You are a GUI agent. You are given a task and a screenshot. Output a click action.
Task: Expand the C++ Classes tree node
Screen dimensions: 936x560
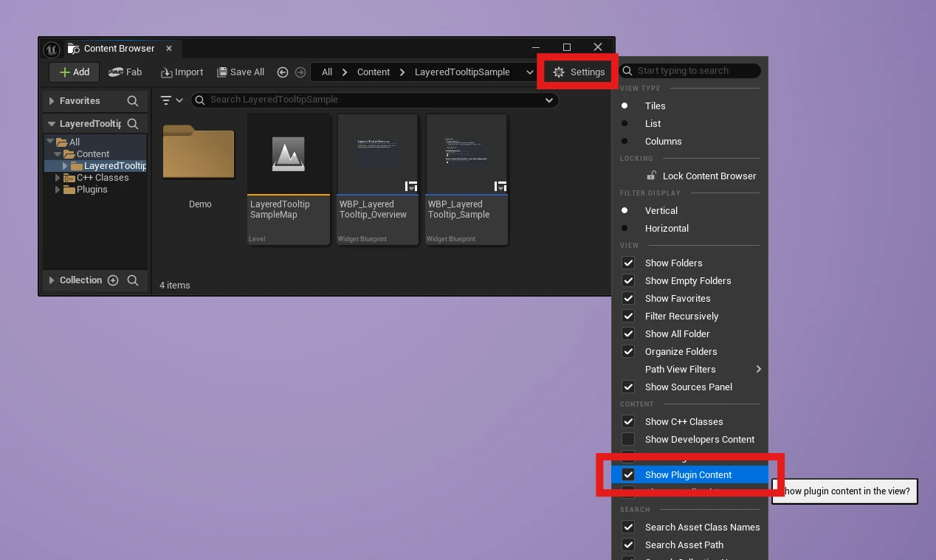click(x=58, y=178)
